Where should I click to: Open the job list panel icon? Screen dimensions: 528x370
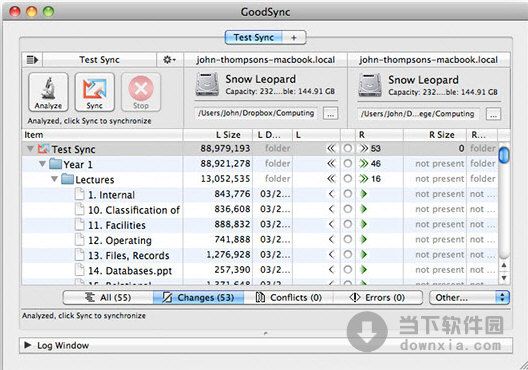coord(32,60)
